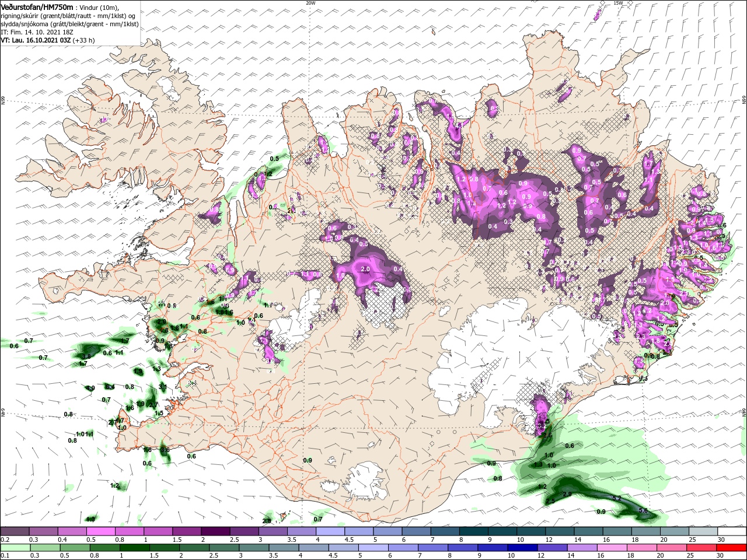Click the 3.8 precipitation value west of Reykjanes
The width and height of the screenshot is (747, 560).
point(85,356)
